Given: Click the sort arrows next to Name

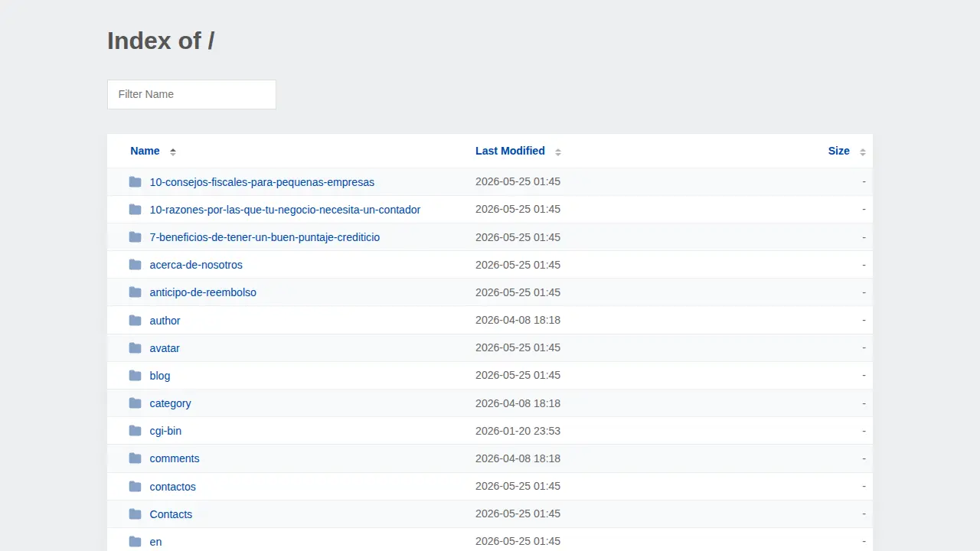Looking at the screenshot, I should [x=173, y=152].
